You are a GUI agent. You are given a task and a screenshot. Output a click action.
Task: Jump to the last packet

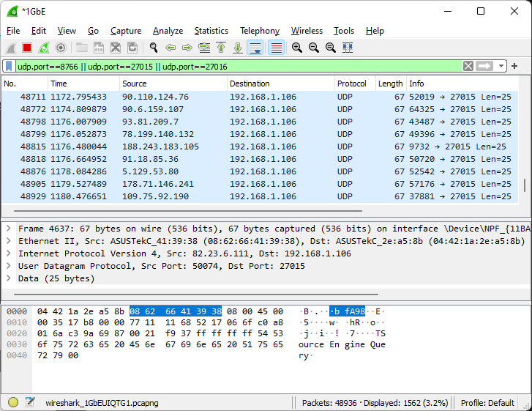(x=238, y=48)
